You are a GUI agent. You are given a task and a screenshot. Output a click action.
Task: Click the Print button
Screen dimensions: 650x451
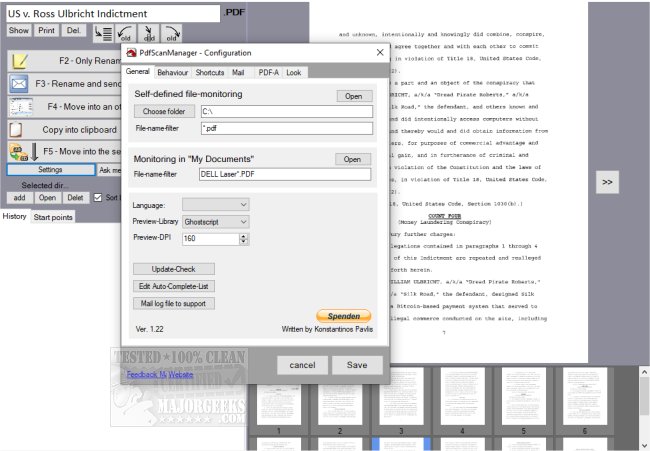click(x=46, y=30)
